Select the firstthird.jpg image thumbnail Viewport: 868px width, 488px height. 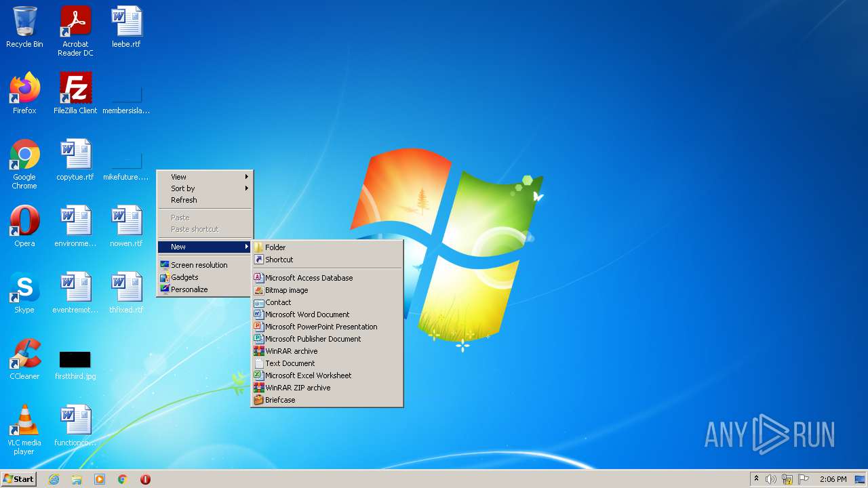[x=75, y=364]
